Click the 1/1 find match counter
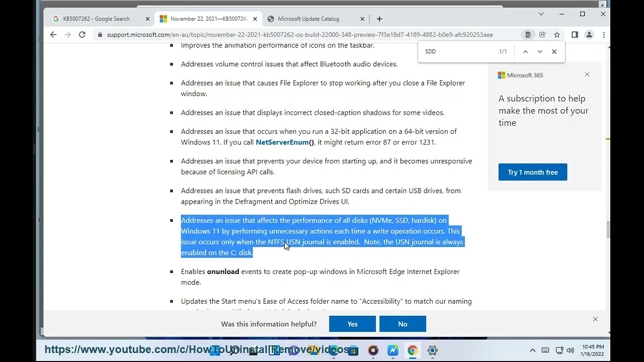 (503, 51)
